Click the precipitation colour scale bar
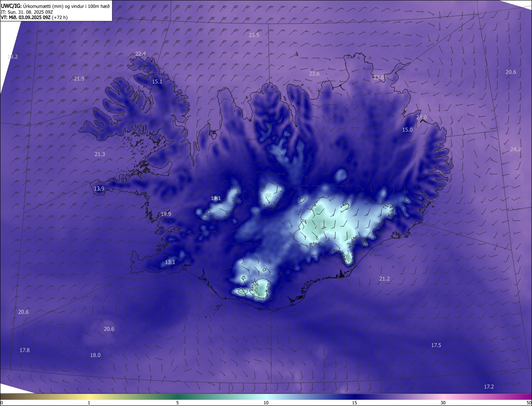Screen dimensions: 532x406 tap(266, 397)
